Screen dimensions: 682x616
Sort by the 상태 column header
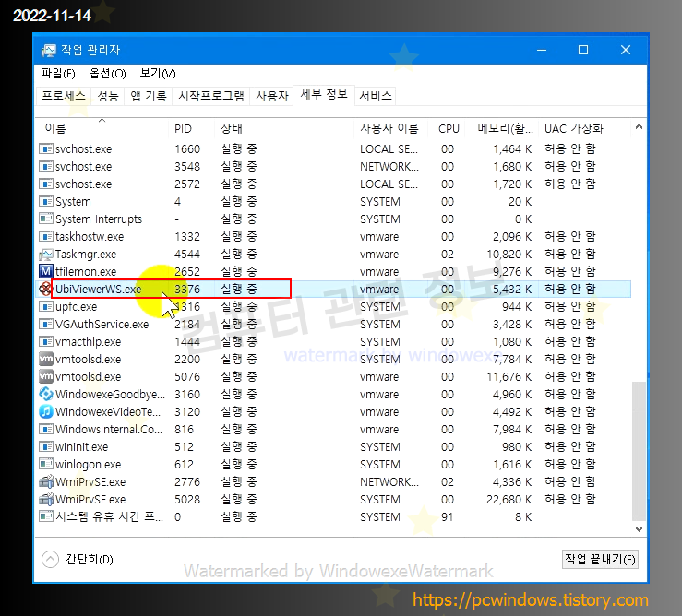tap(284, 129)
